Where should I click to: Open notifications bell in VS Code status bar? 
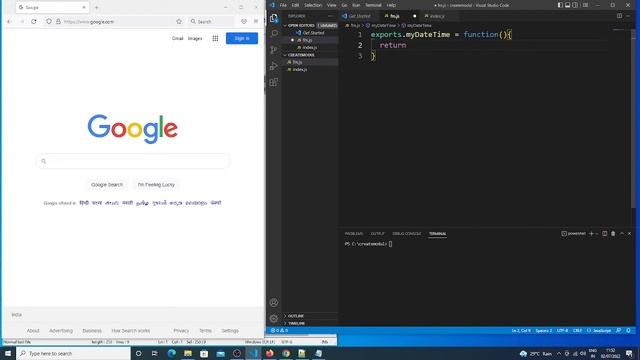tap(628, 330)
